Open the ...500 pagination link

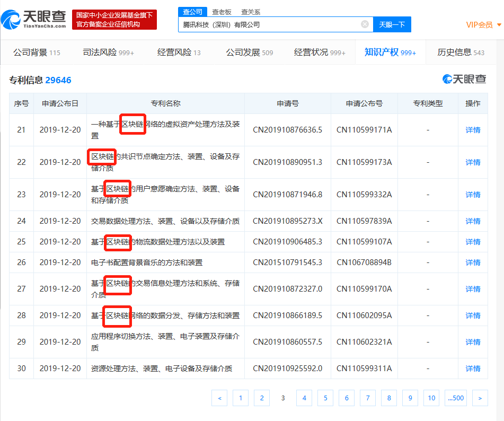pos(455,398)
